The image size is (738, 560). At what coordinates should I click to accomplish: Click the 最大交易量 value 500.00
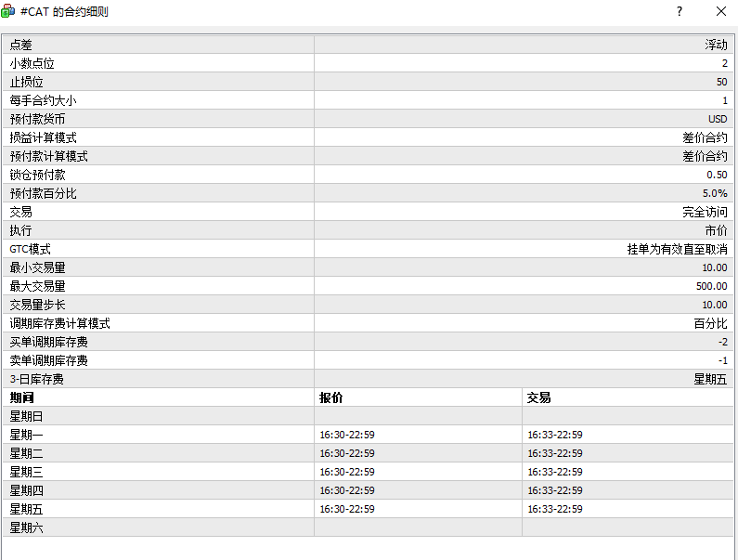coord(713,286)
